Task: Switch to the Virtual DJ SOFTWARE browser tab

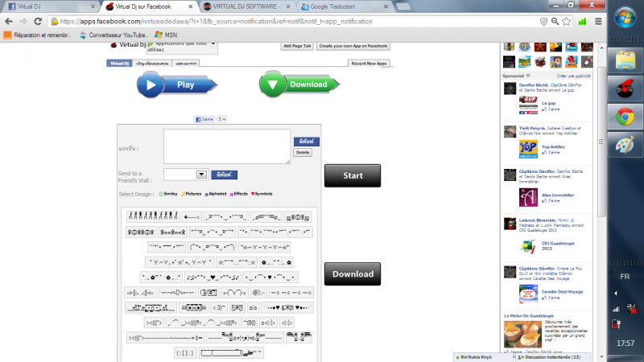Action: (246, 6)
